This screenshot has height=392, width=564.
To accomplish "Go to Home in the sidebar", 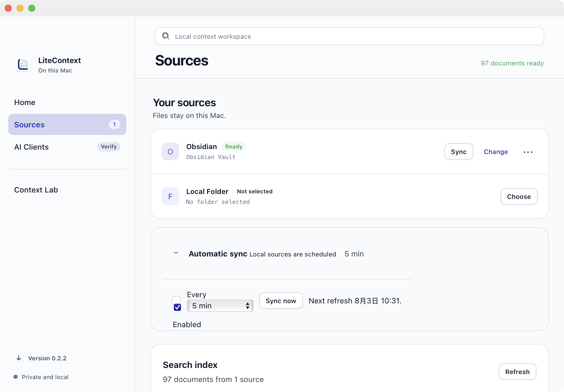I will [x=67, y=102].
